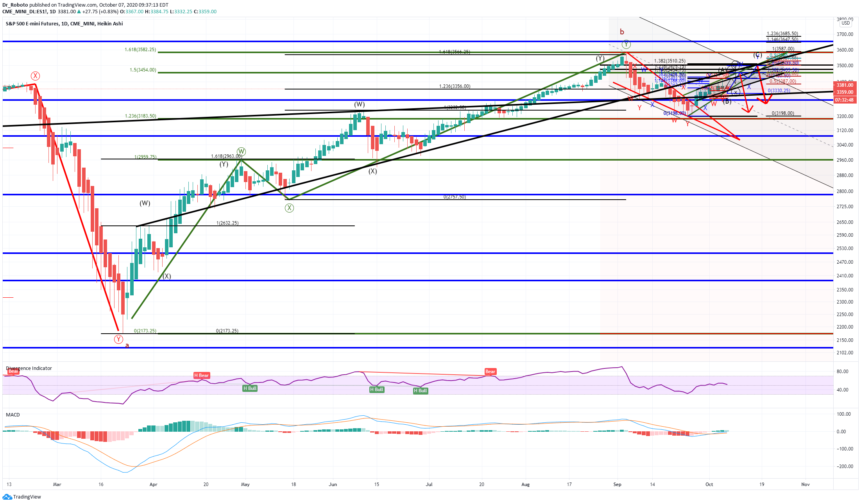Click the (B) wave label
The image size is (861, 504).
point(727,102)
